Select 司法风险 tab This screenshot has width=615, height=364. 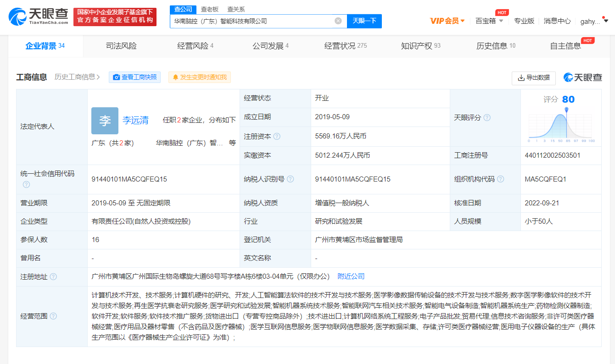pos(121,46)
